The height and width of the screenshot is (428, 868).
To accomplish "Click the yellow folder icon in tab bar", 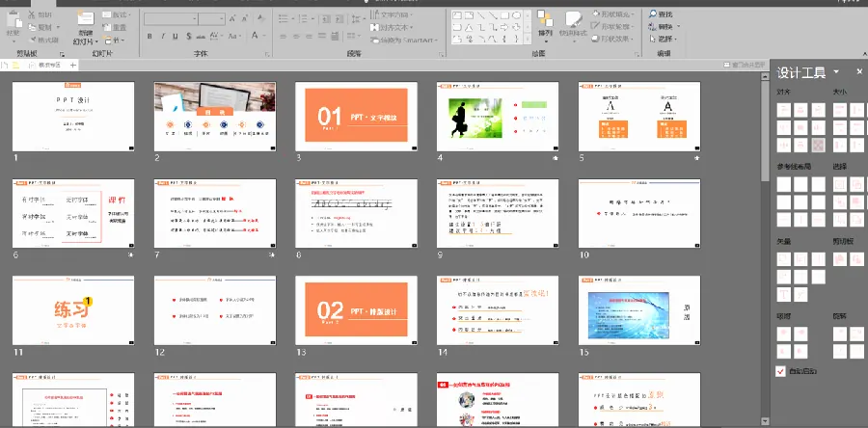I will click(16, 66).
